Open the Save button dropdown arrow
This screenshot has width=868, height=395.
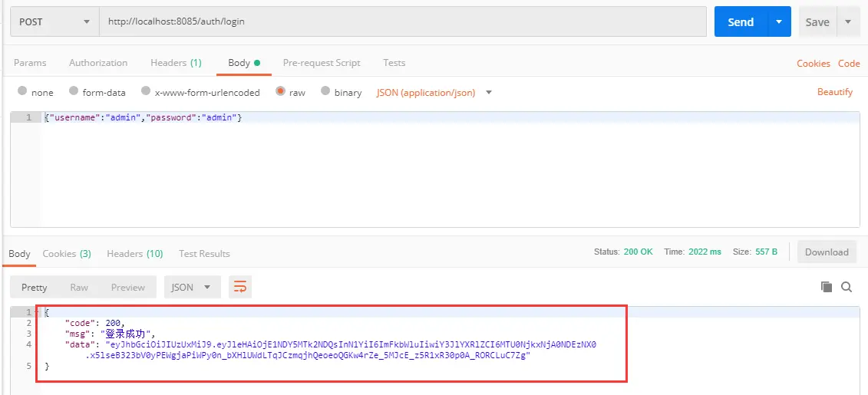pyautogui.click(x=847, y=22)
